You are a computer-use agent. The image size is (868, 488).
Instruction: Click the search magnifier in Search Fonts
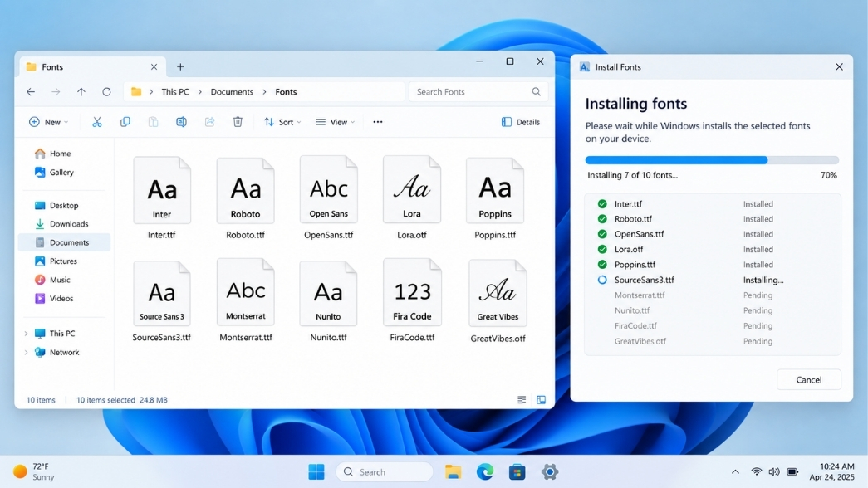[x=536, y=92]
